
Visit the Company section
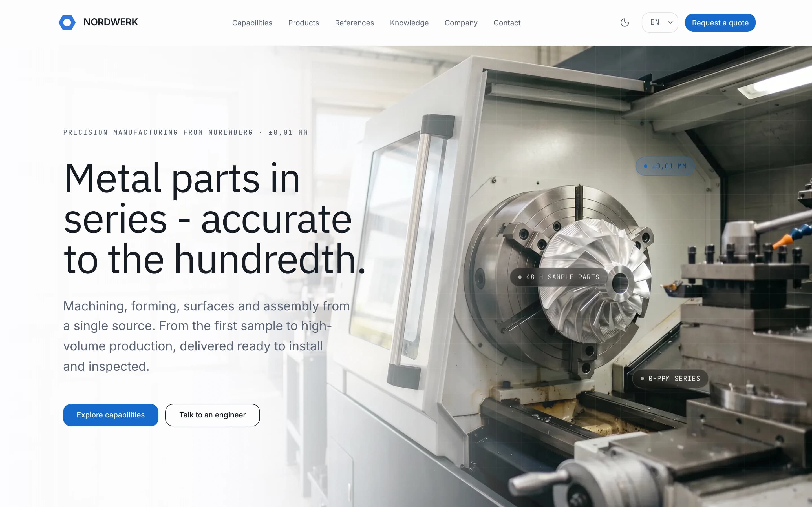coord(461,23)
